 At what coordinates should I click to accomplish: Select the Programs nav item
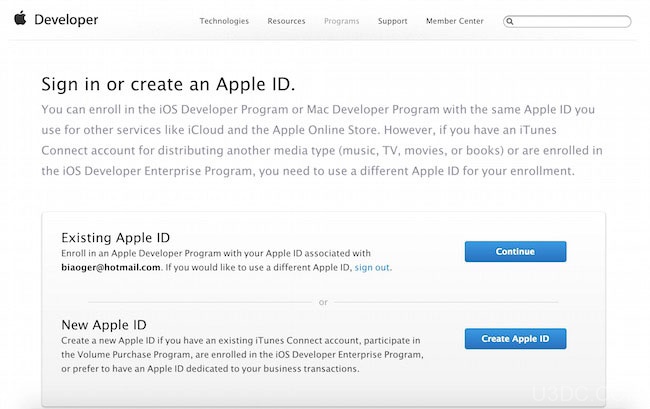click(x=342, y=21)
